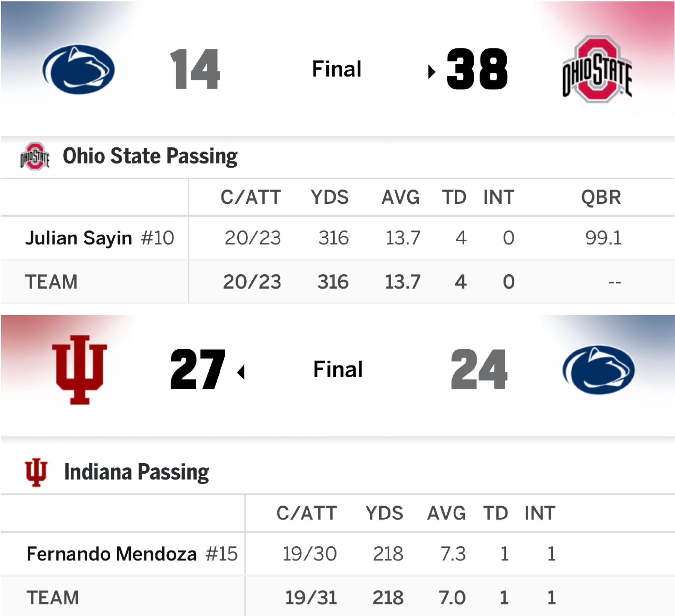
Task: Click the winner arrow next to 27
Action: pos(241,372)
